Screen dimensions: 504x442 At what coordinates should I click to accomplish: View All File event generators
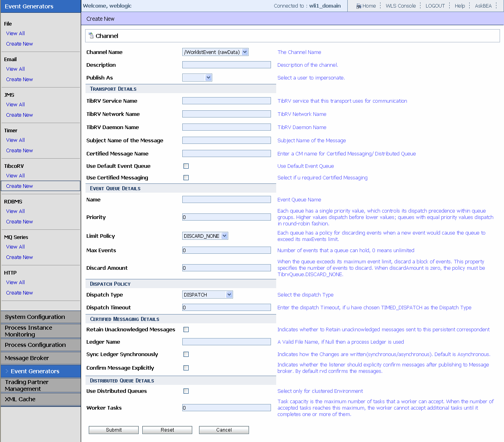click(15, 34)
